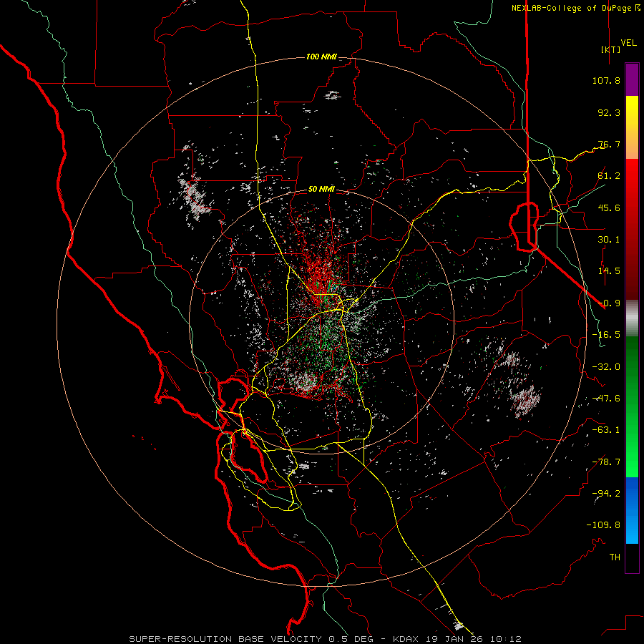Click the -109.8 velocity scale value
The image size is (644, 644).
pos(603,525)
